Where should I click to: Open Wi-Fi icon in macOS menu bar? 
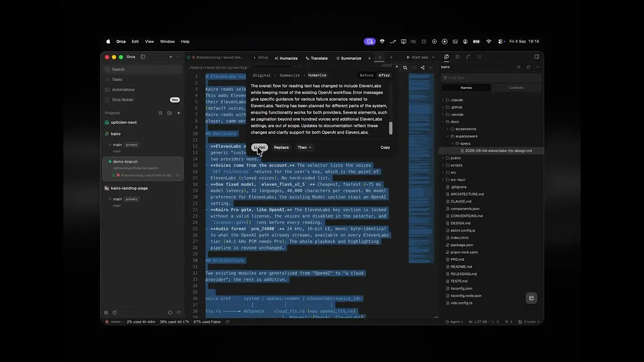[489, 42]
